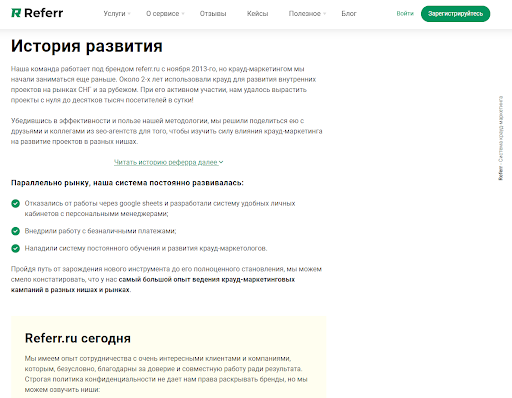Open the Услуги dropdown menu
Screen dimensions: 512x398
point(117,14)
